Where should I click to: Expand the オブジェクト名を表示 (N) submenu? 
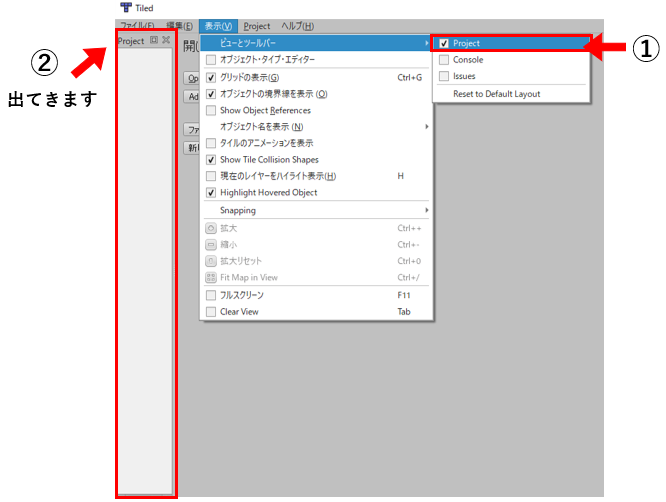tap(426, 127)
